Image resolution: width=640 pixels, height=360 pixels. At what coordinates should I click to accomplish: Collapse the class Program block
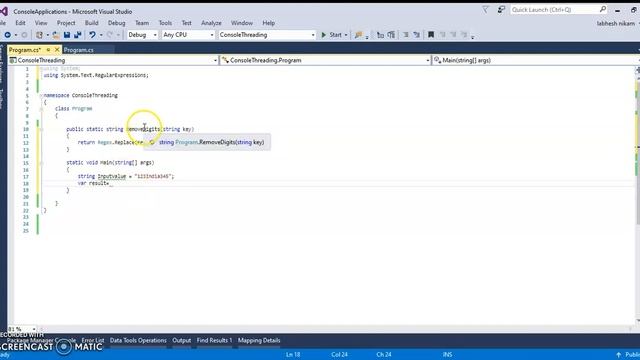(41, 109)
